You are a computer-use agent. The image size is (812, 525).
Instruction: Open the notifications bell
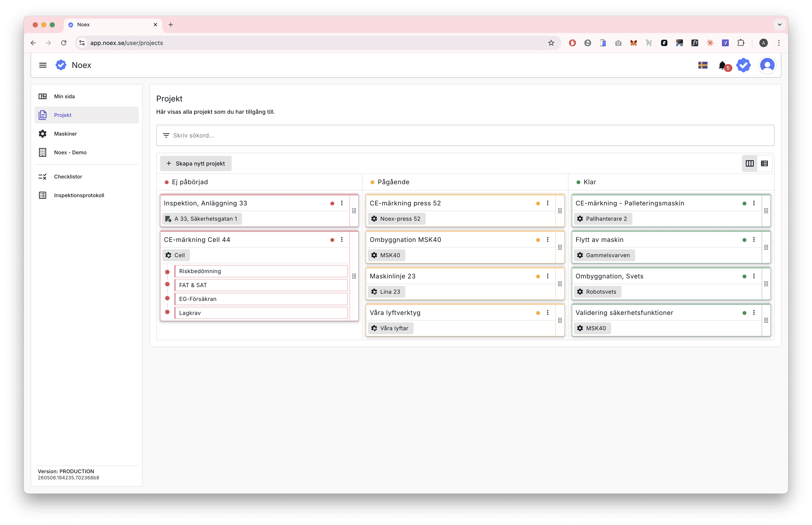tap(723, 65)
